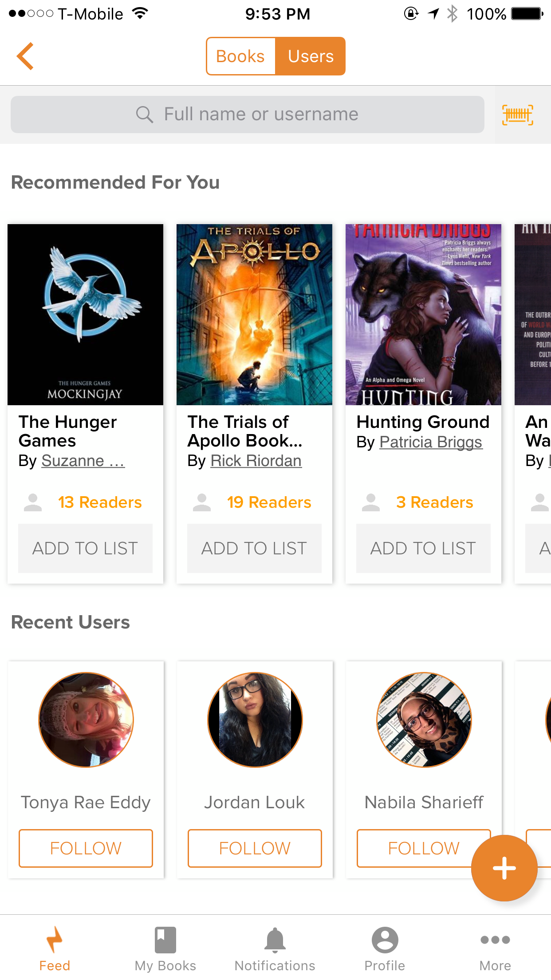Image resolution: width=551 pixels, height=980 pixels.
Task: Open the barcode scanner
Action: click(517, 115)
